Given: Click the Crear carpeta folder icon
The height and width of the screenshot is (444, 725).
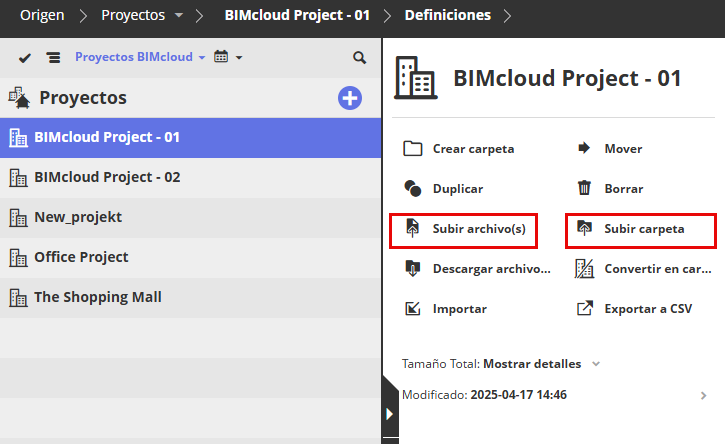Looking at the screenshot, I should pyautogui.click(x=413, y=149).
